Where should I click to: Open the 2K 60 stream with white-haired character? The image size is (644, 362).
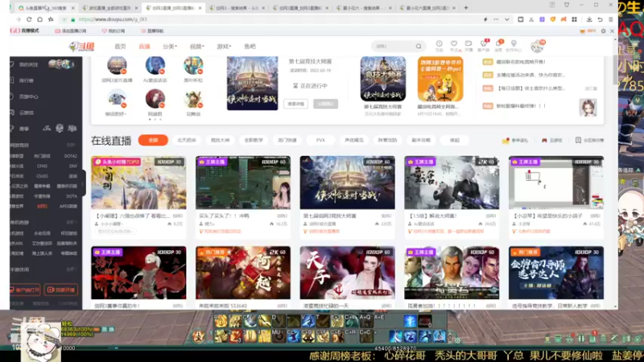pyautogui.click(x=452, y=183)
